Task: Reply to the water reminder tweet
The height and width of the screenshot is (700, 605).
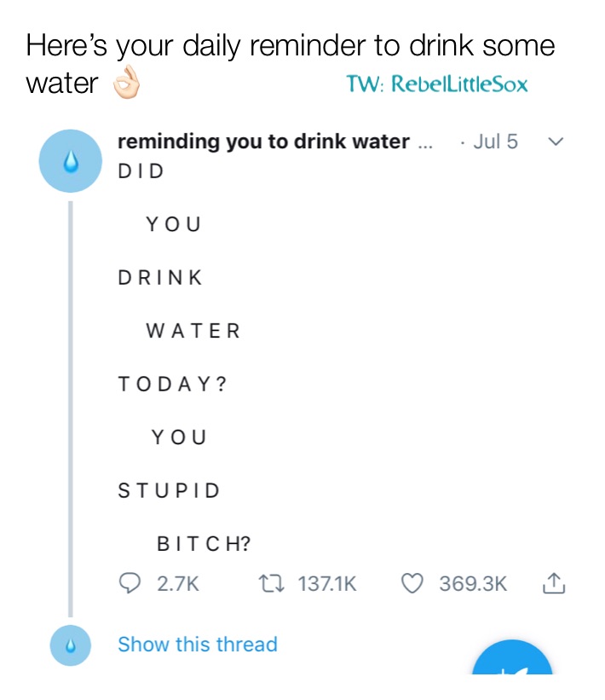Action: pos(130,583)
